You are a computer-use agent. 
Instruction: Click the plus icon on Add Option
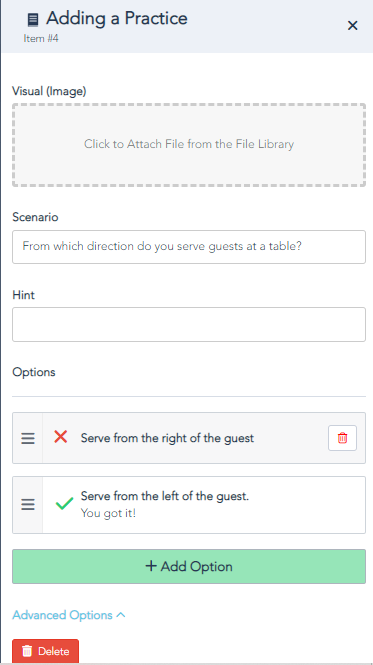(x=151, y=566)
